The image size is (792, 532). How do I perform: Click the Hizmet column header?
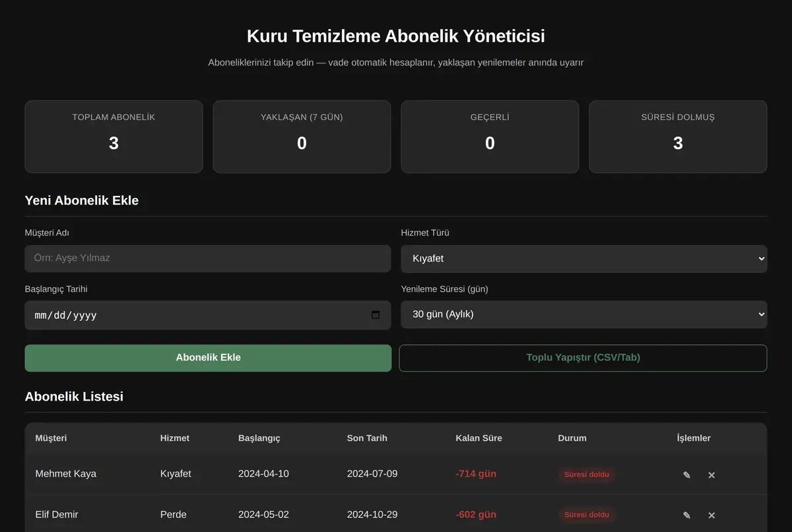175,438
